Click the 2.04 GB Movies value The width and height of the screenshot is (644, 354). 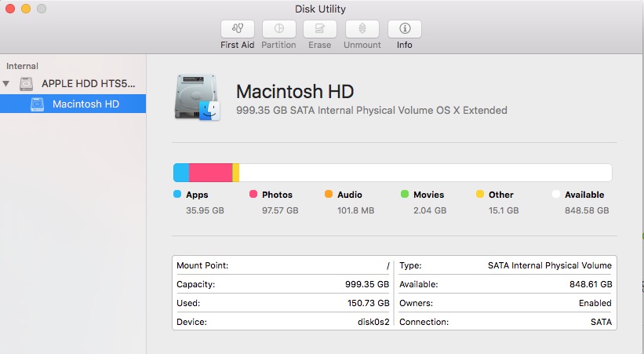(x=430, y=210)
